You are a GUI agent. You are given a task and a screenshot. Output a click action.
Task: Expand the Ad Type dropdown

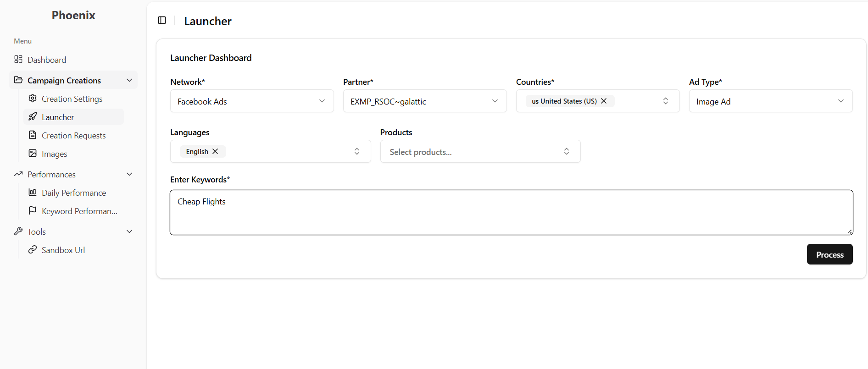coord(770,101)
